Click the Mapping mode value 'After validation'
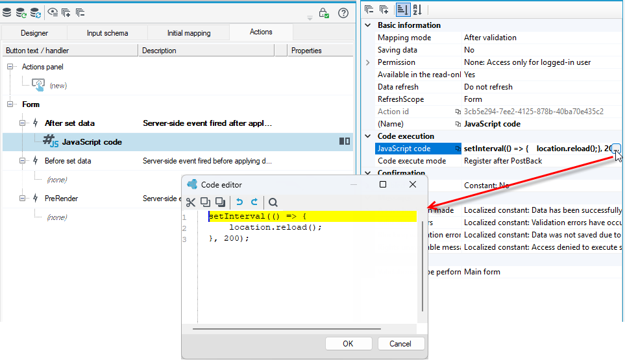The image size is (625, 364). (490, 38)
